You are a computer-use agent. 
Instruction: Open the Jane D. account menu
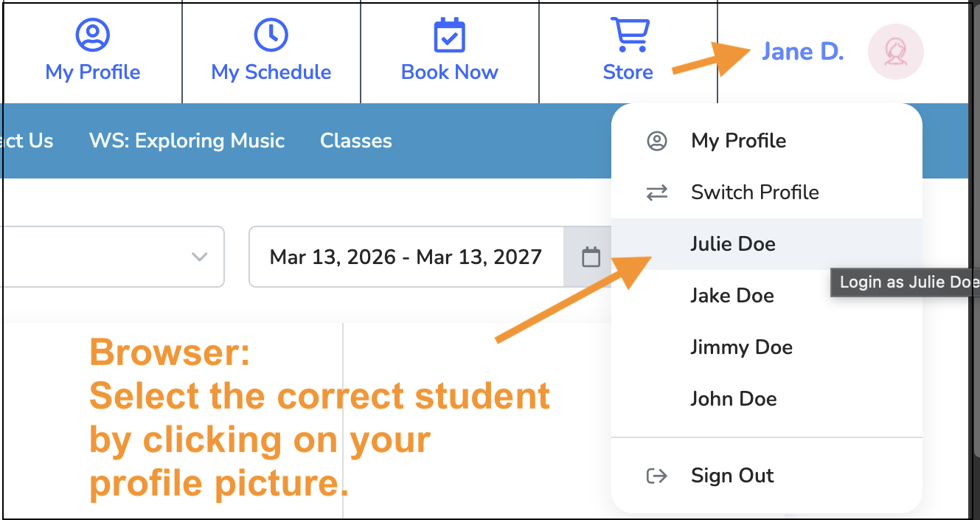click(802, 52)
